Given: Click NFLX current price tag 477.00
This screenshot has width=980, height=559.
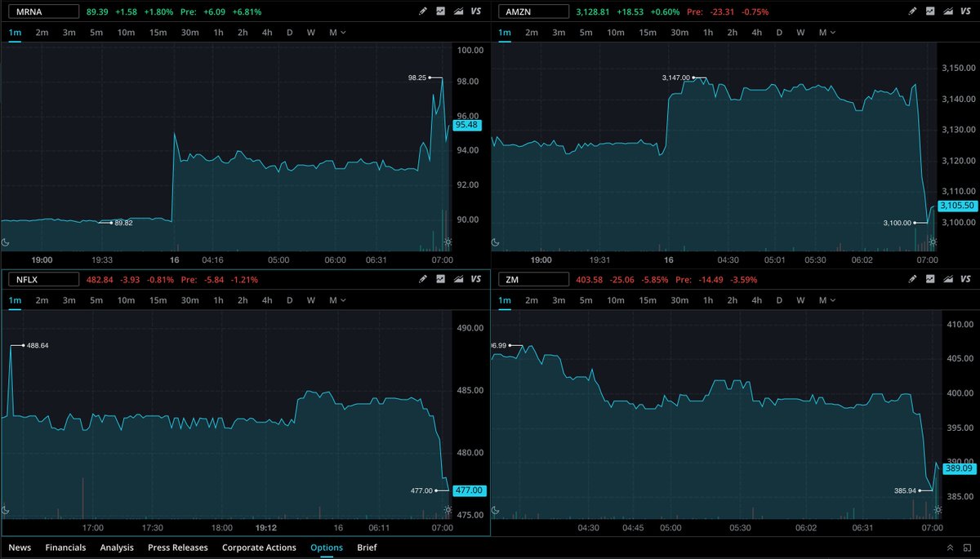Looking at the screenshot, I should point(469,490).
